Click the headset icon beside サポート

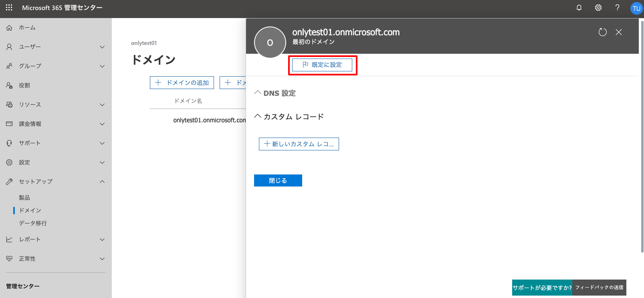point(9,143)
